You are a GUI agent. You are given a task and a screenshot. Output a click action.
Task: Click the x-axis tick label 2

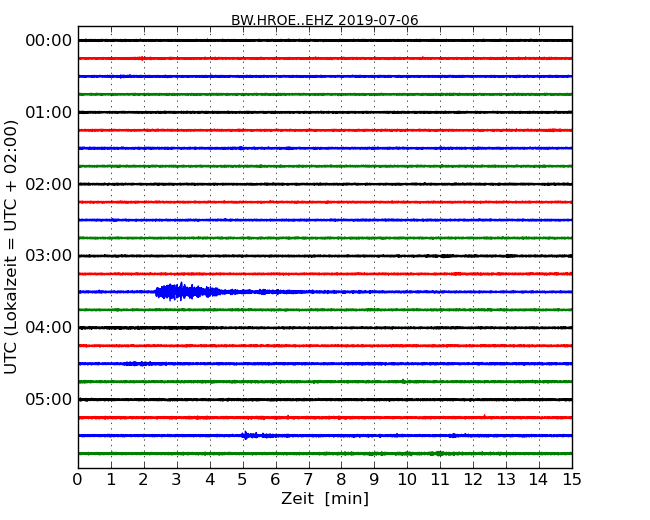point(143,480)
